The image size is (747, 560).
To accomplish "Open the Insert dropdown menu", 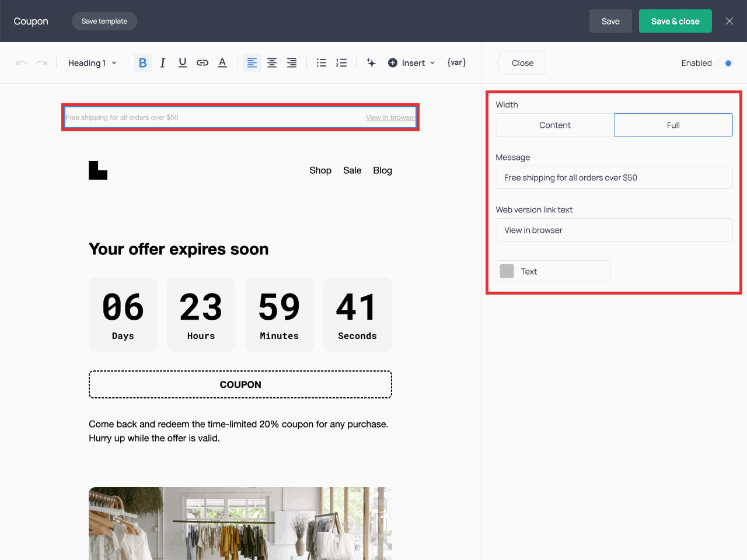I will 412,63.
